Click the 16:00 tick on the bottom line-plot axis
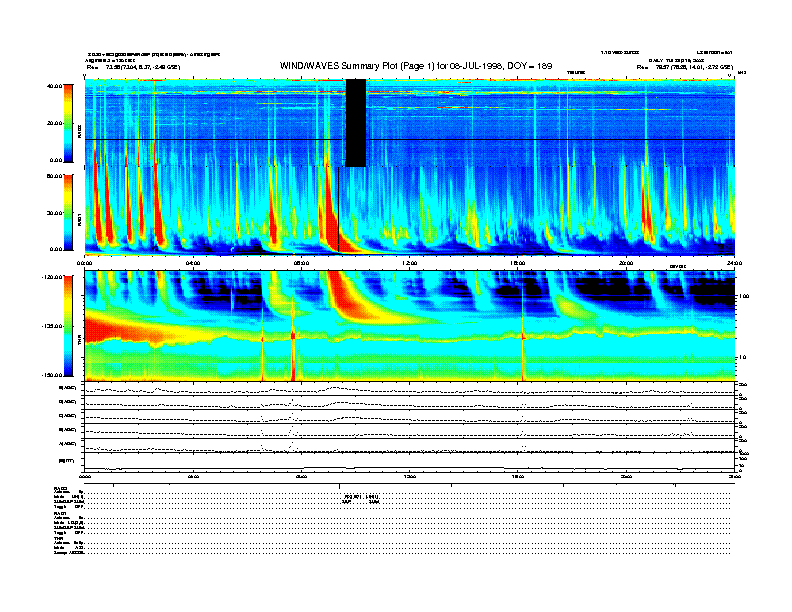792x612 pixels. pyautogui.click(x=518, y=476)
